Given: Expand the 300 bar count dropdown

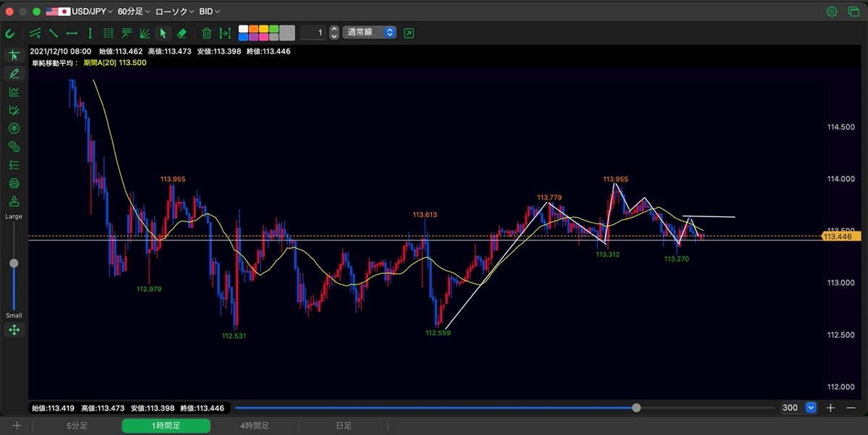Looking at the screenshot, I should 810,408.
